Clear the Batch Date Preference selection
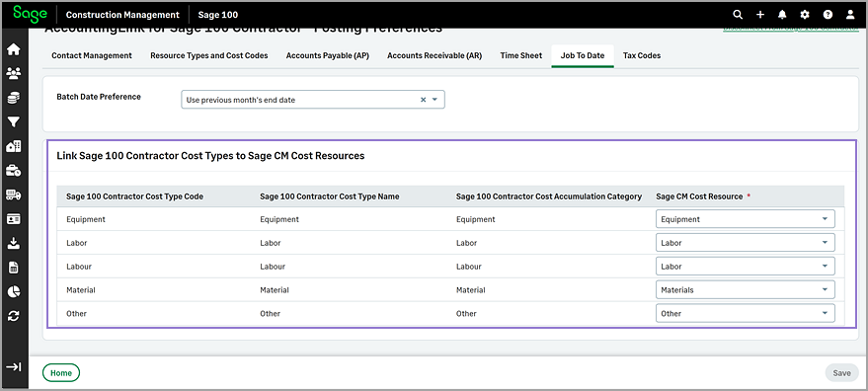 pos(423,100)
